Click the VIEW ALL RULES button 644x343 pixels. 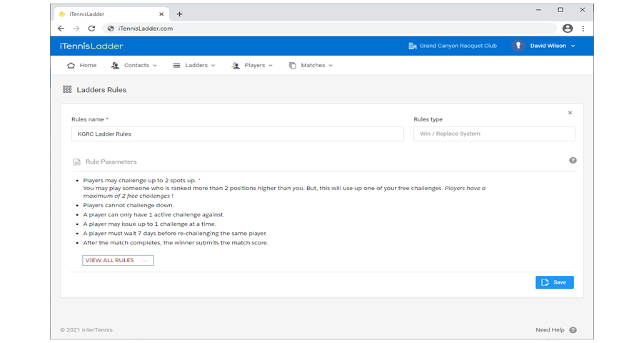(x=118, y=260)
